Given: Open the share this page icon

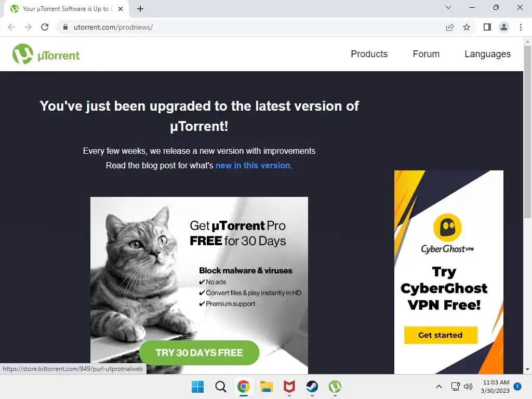Looking at the screenshot, I should (x=450, y=27).
